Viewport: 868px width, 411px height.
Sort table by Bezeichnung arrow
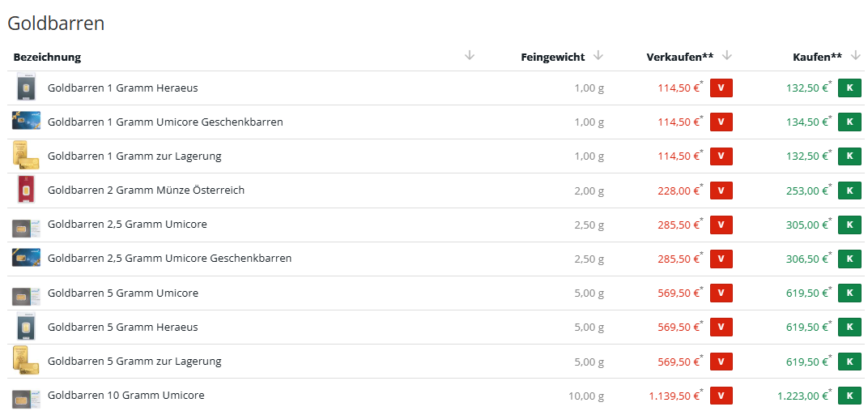click(x=470, y=56)
